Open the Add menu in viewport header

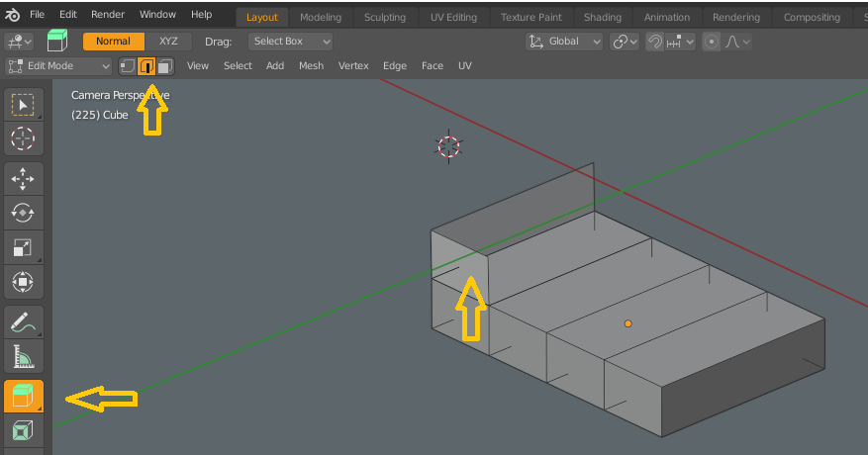[275, 66]
